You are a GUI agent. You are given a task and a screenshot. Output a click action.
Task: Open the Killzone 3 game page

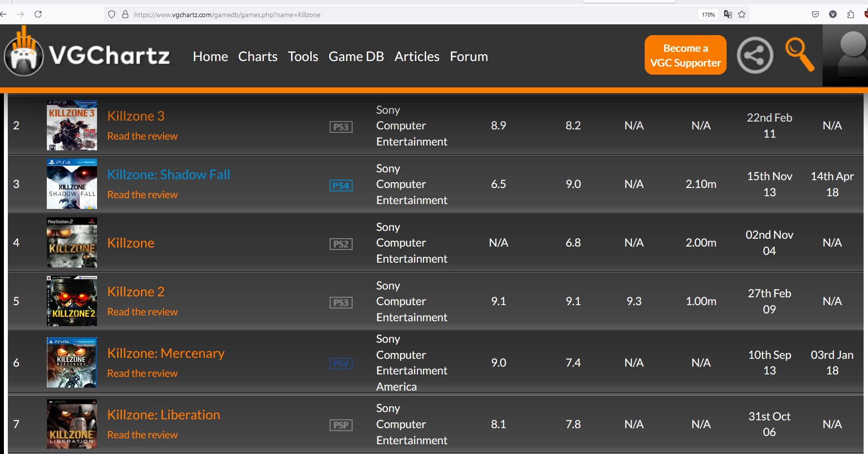pos(136,116)
